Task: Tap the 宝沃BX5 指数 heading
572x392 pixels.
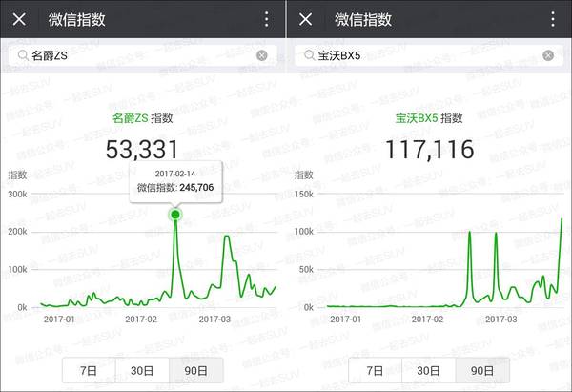Action: 429,118
